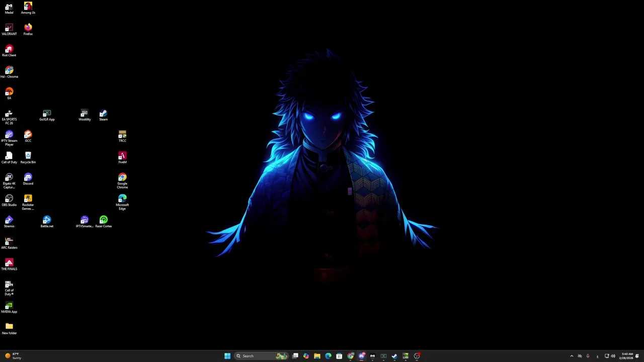
Task: Open the Firefox desktop shortcut
Action: click(x=28, y=30)
